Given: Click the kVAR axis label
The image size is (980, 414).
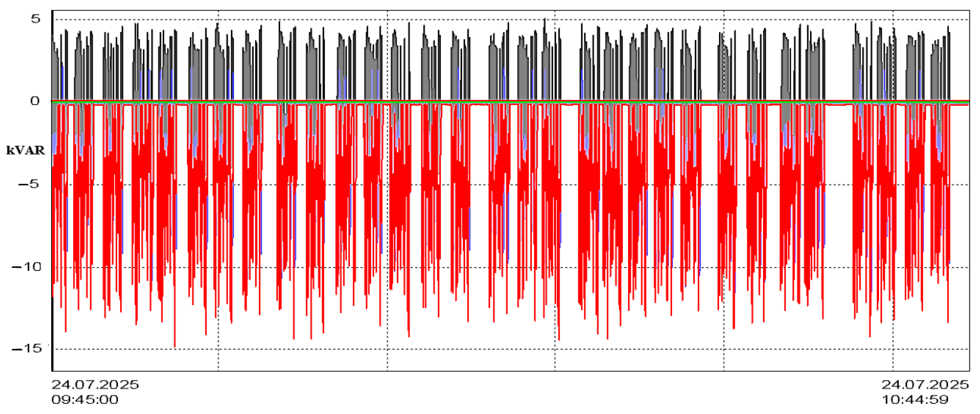Looking at the screenshot, I should 26,150.
